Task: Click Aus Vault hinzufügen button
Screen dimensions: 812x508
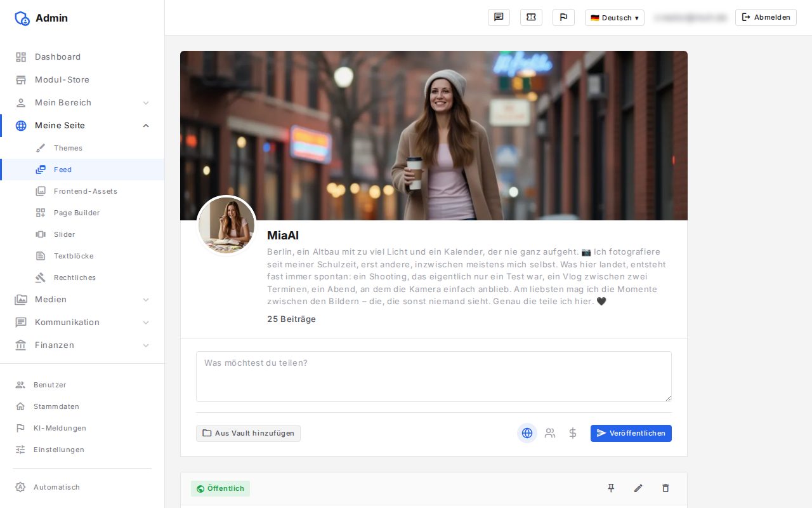Action: [x=248, y=433]
